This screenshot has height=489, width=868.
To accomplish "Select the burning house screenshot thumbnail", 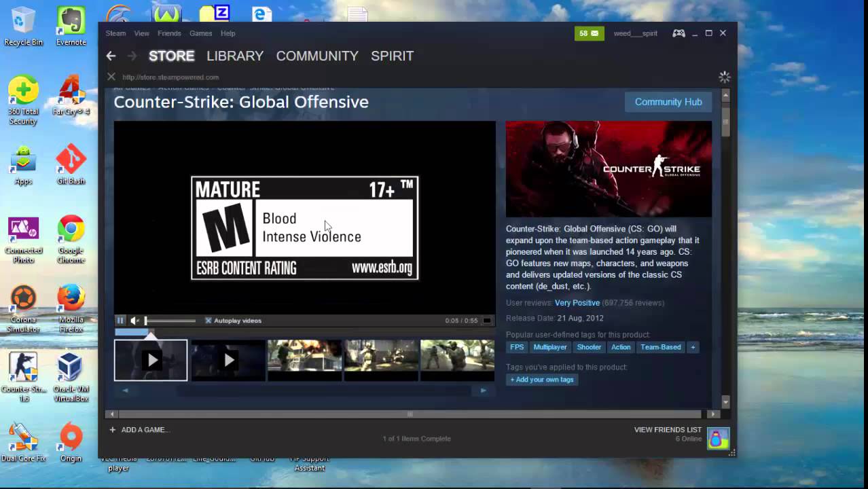I will [x=304, y=360].
